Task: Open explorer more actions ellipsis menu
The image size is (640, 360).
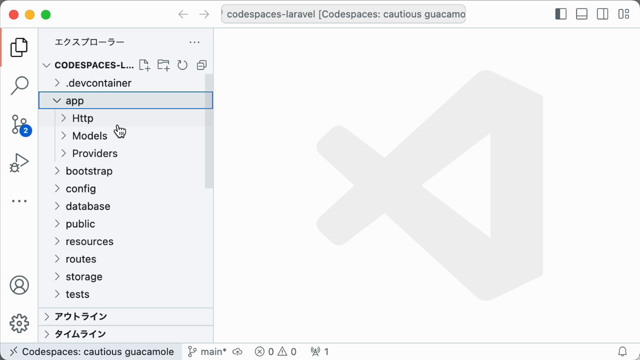Action: [195, 42]
